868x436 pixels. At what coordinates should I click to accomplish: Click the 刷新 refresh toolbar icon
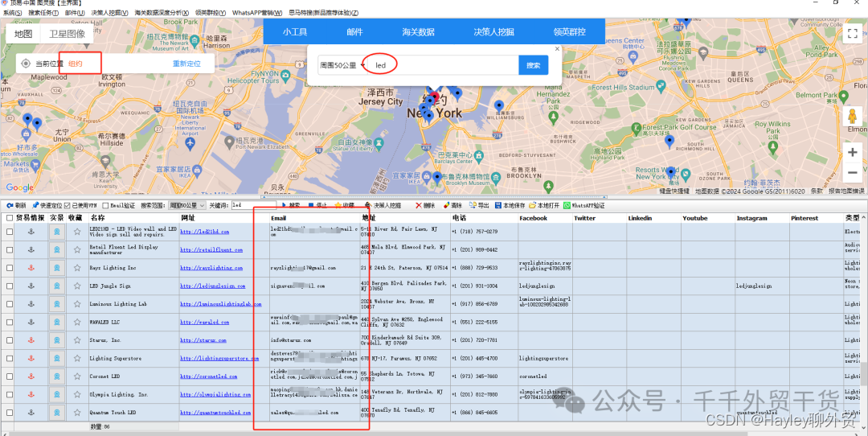pos(10,205)
